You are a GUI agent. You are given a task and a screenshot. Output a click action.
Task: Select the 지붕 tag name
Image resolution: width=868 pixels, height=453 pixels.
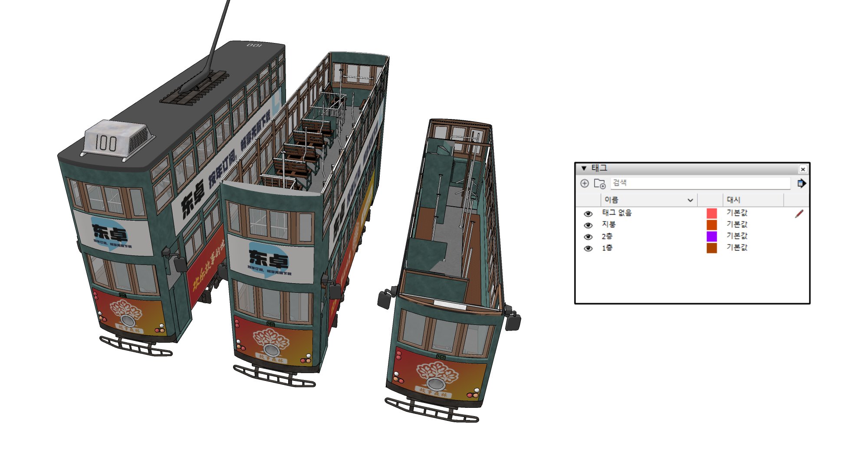point(608,224)
